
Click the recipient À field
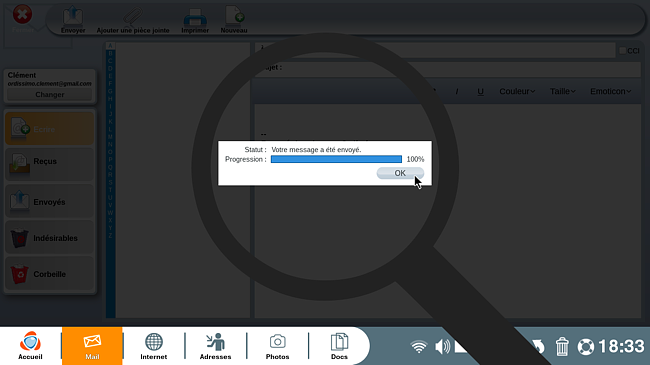point(435,50)
